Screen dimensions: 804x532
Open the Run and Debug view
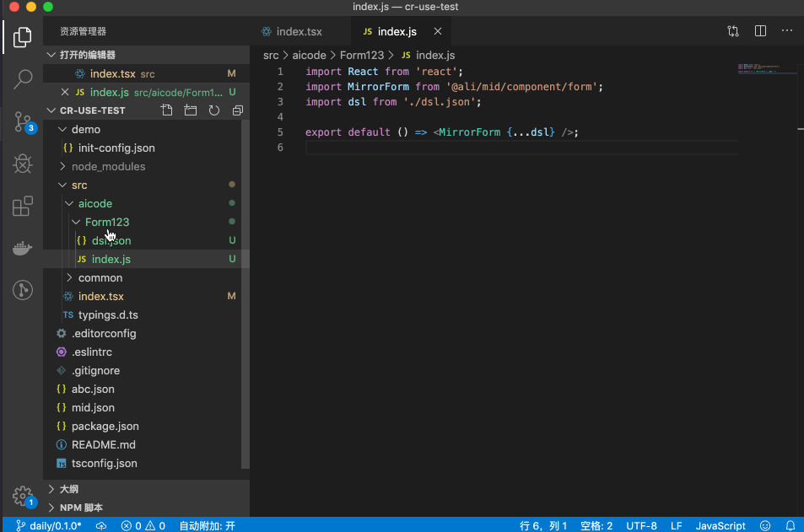pos(23,164)
